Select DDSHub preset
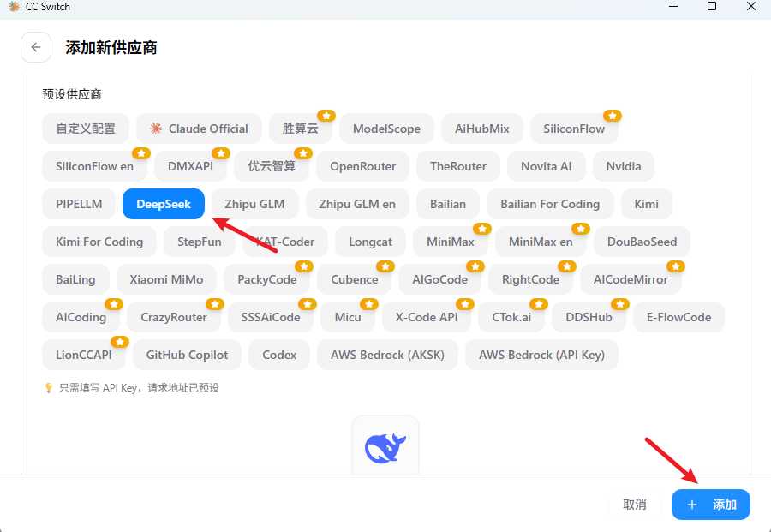This screenshot has height=532, width=771. (x=589, y=317)
